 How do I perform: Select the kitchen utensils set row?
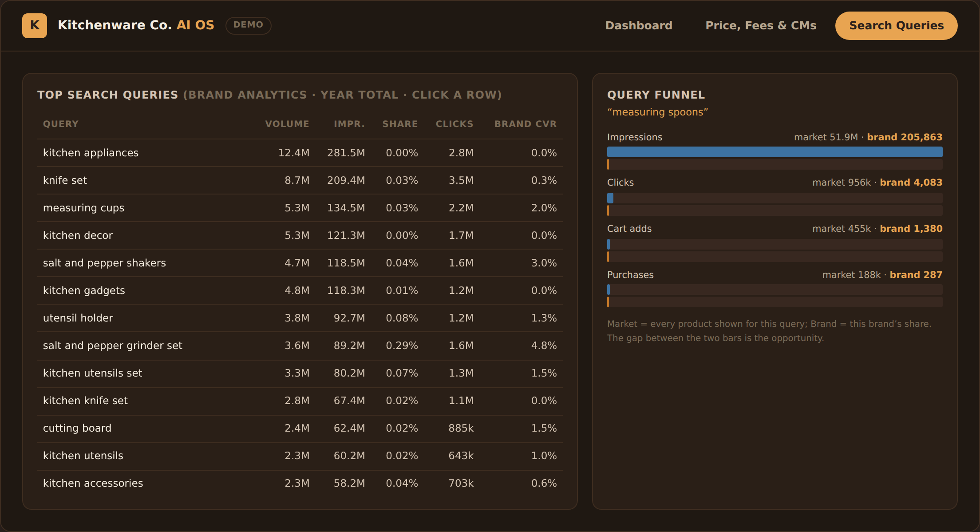coord(300,373)
